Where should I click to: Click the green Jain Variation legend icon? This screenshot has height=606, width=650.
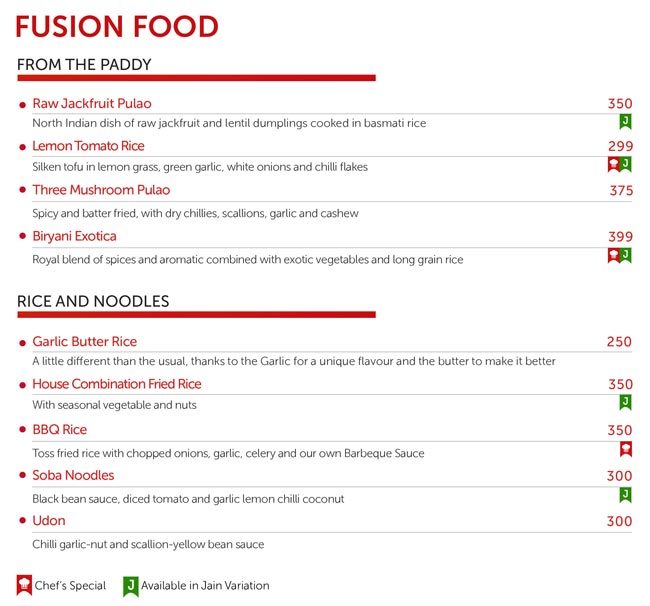tap(130, 585)
